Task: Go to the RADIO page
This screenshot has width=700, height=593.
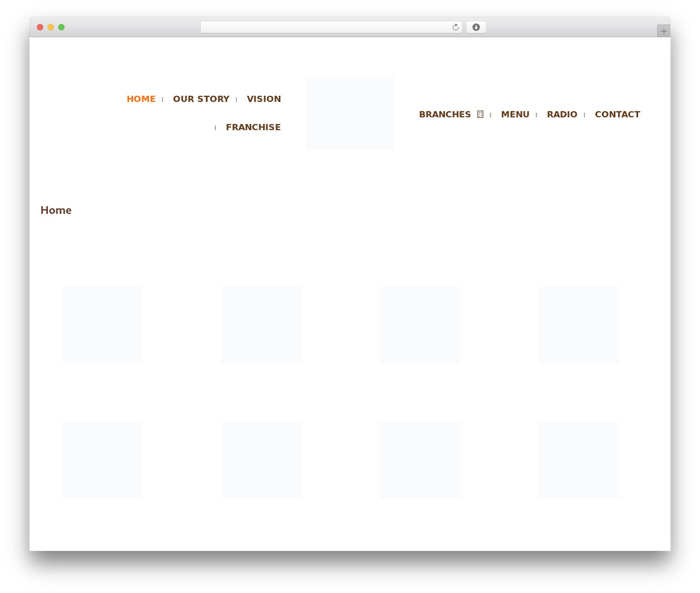Action: [562, 114]
